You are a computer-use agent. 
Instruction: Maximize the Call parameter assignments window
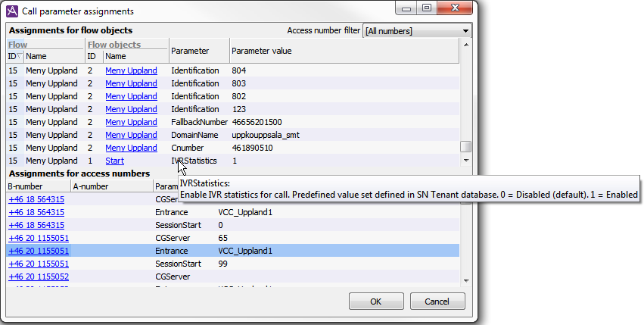[427, 8]
